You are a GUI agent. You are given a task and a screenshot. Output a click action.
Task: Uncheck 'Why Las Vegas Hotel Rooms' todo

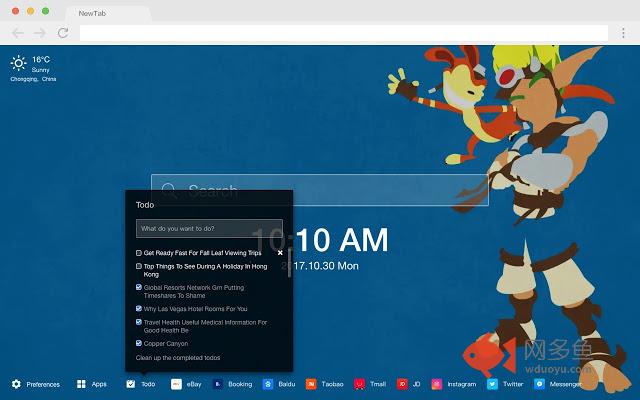pyautogui.click(x=139, y=309)
